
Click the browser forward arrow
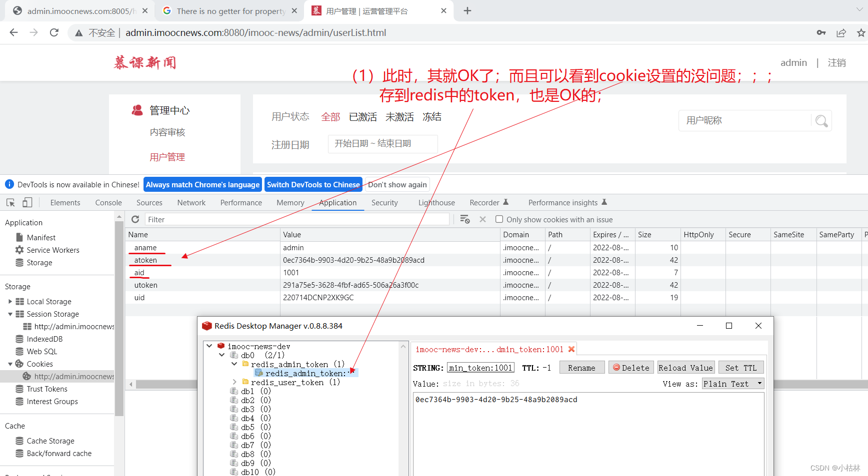33,32
